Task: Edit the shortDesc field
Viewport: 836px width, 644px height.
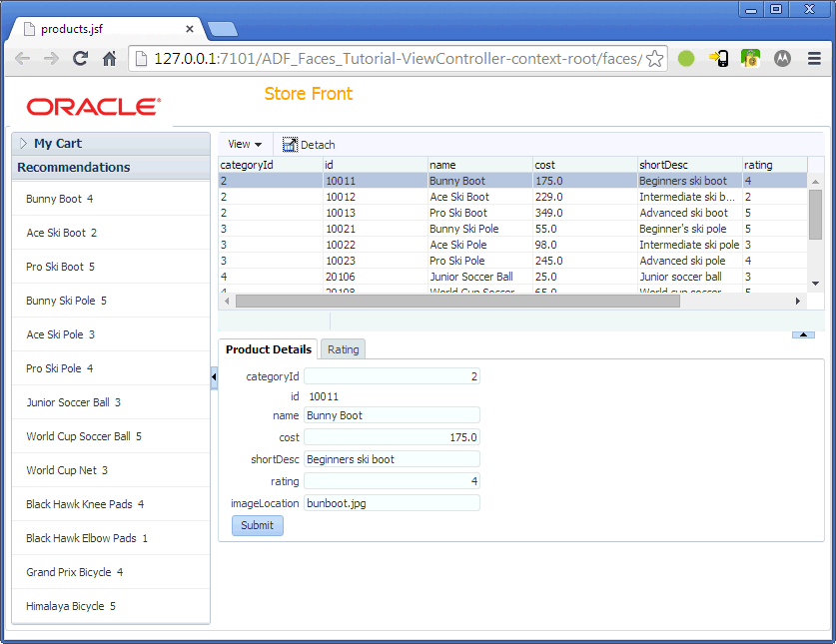Action: coord(392,459)
